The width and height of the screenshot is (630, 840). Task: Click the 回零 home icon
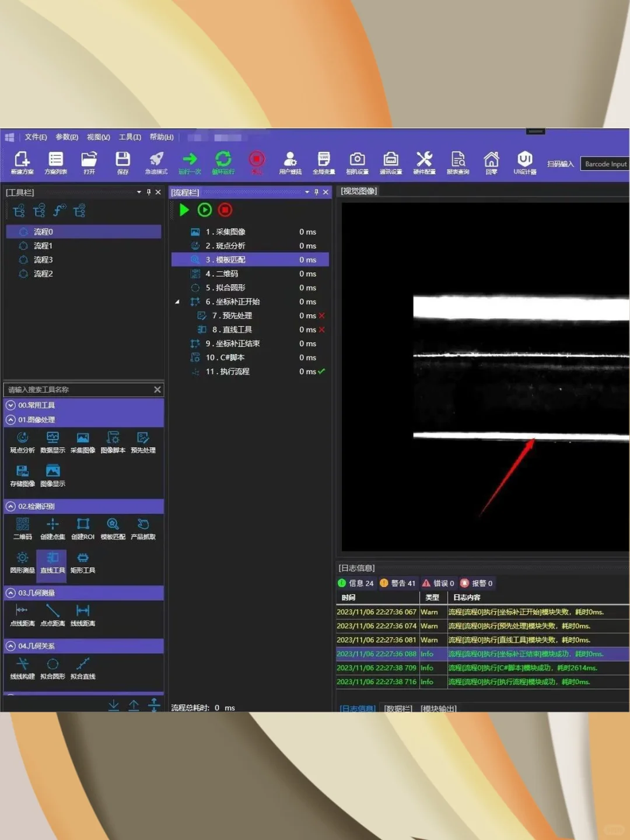click(x=491, y=163)
